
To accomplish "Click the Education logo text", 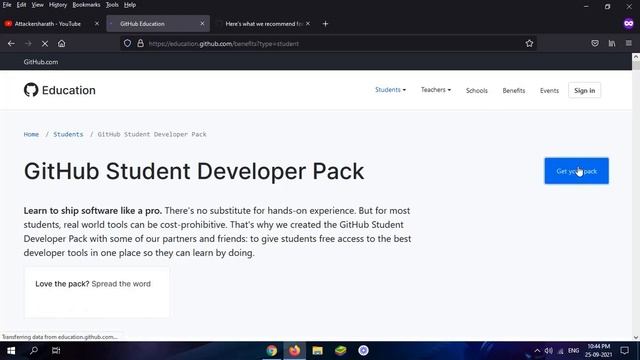I will [69, 90].
